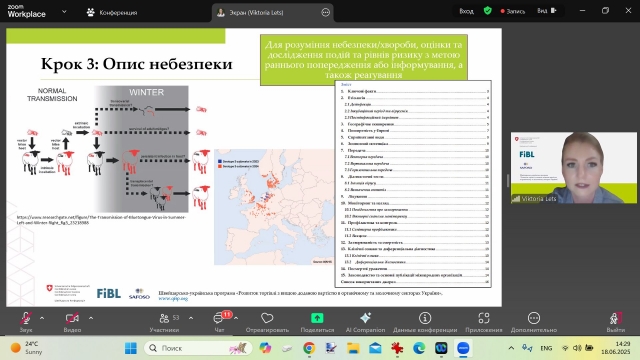Open clock and date 14:29 18.06.2025
640x360 pixels.
(x=616, y=348)
